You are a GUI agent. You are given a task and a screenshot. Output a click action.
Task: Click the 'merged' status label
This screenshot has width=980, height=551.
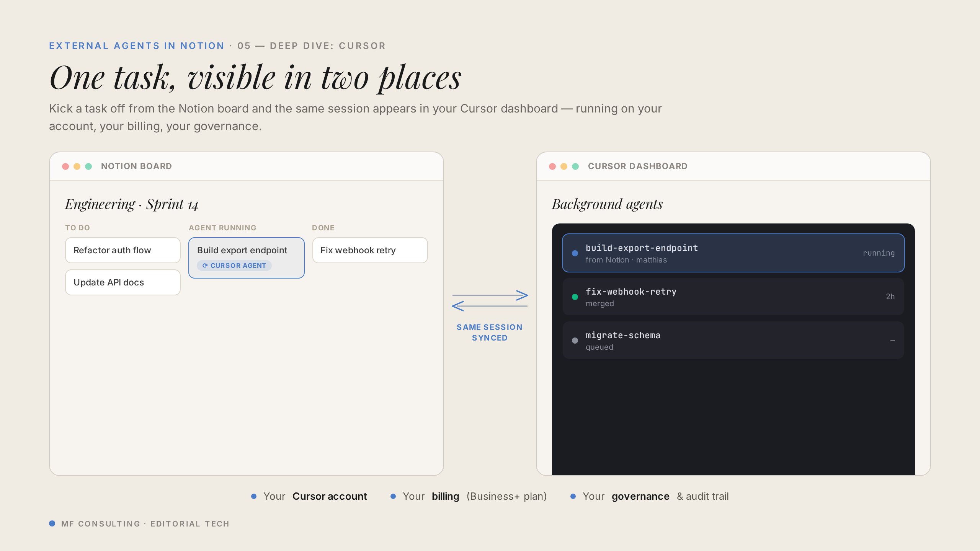coord(600,303)
